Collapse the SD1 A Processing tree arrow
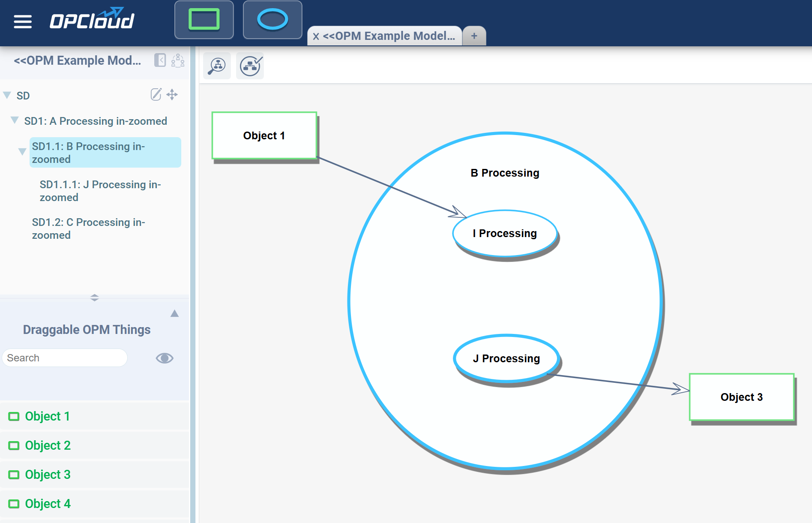This screenshot has height=523, width=812. click(x=15, y=120)
